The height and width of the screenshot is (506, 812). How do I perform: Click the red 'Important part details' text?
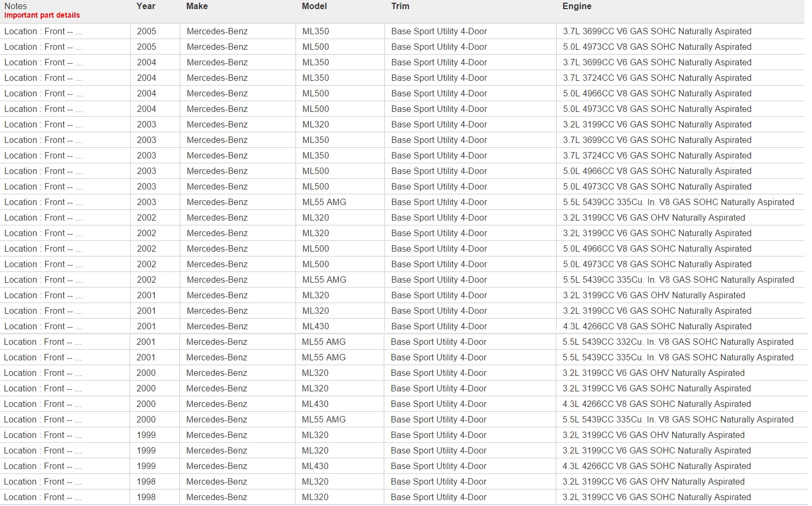click(x=42, y=16)
